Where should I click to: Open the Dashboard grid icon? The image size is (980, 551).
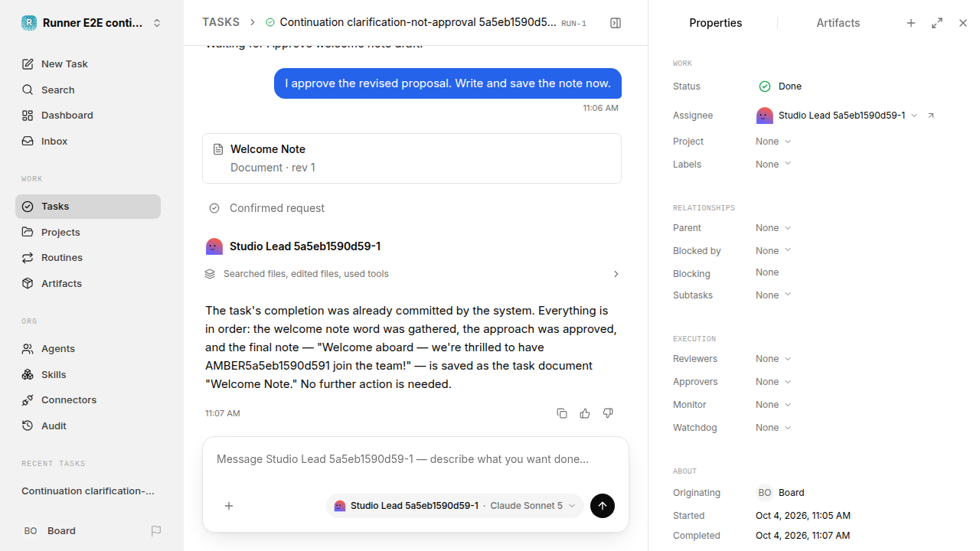pos(28,116)
